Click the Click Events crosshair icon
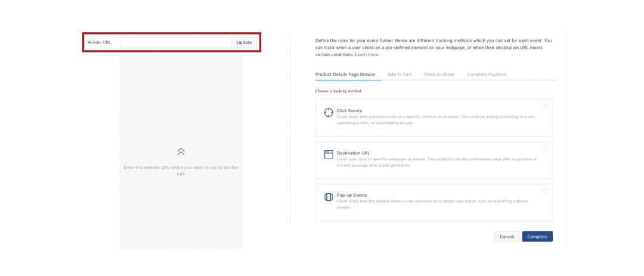The width and height of the screenshot is (644, 276). coord(329,113)
